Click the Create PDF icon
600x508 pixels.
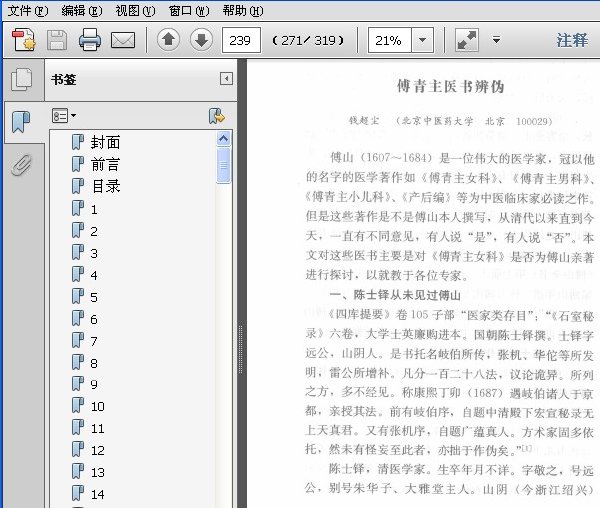24,40
